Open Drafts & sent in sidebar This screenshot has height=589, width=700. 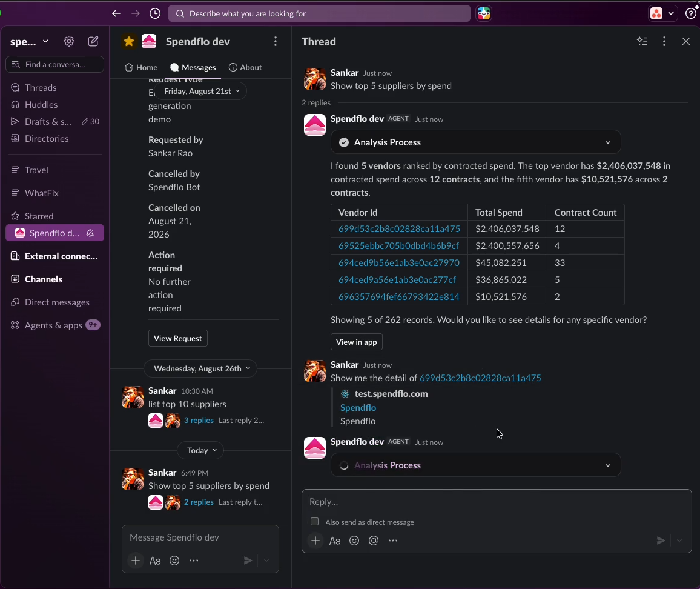[54, 122]
